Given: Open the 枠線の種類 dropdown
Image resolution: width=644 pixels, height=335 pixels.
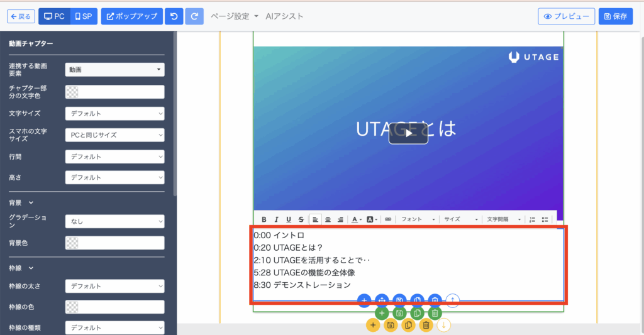Looking at the screenshot, I should pyautogui.click(x=115, y=327).
